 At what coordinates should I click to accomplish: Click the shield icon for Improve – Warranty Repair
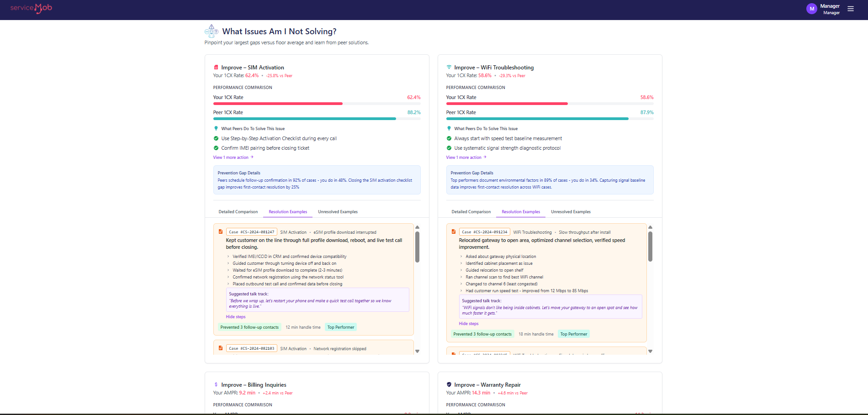(449, 384)
